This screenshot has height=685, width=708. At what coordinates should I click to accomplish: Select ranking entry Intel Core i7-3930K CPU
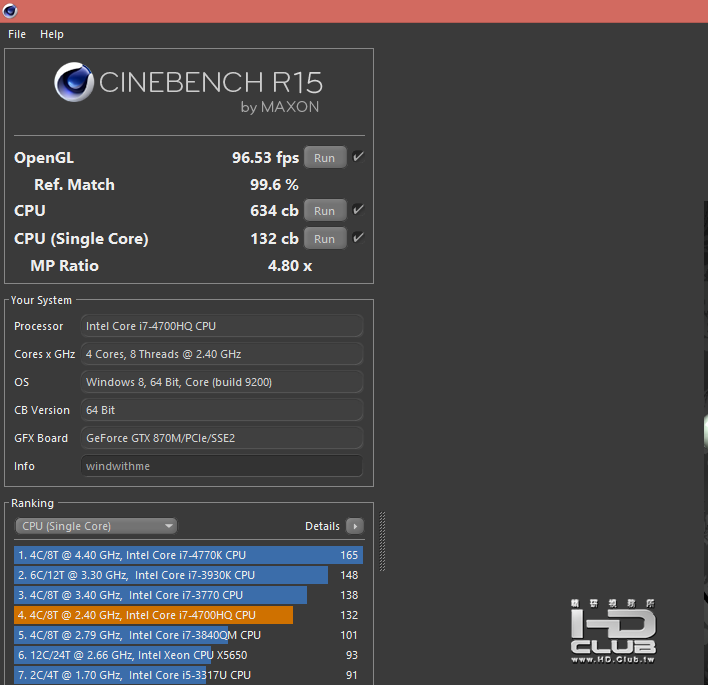coord(188,575)
